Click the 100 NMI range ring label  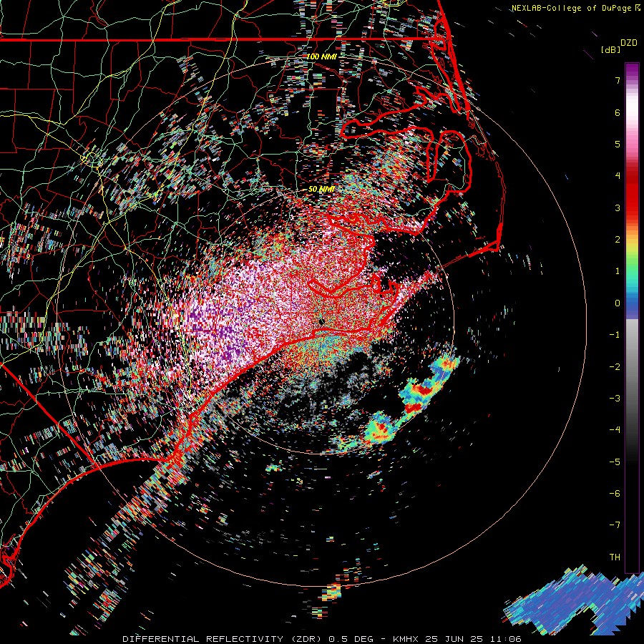[x=321, y=57]
